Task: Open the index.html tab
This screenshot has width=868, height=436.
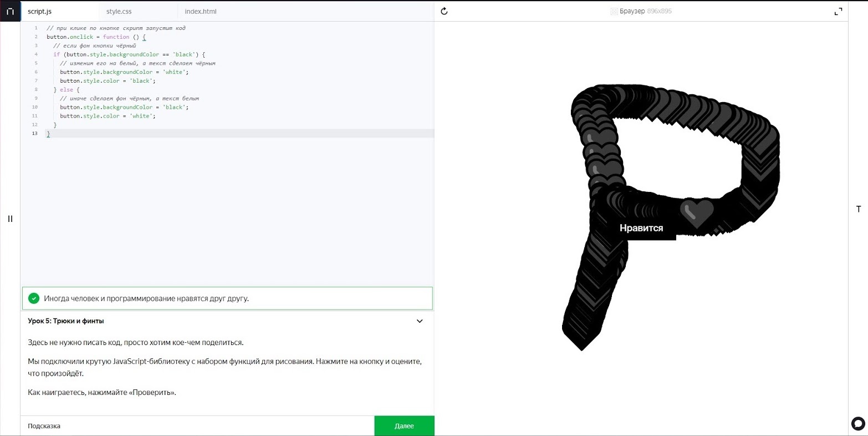Action: pos(201,12)
